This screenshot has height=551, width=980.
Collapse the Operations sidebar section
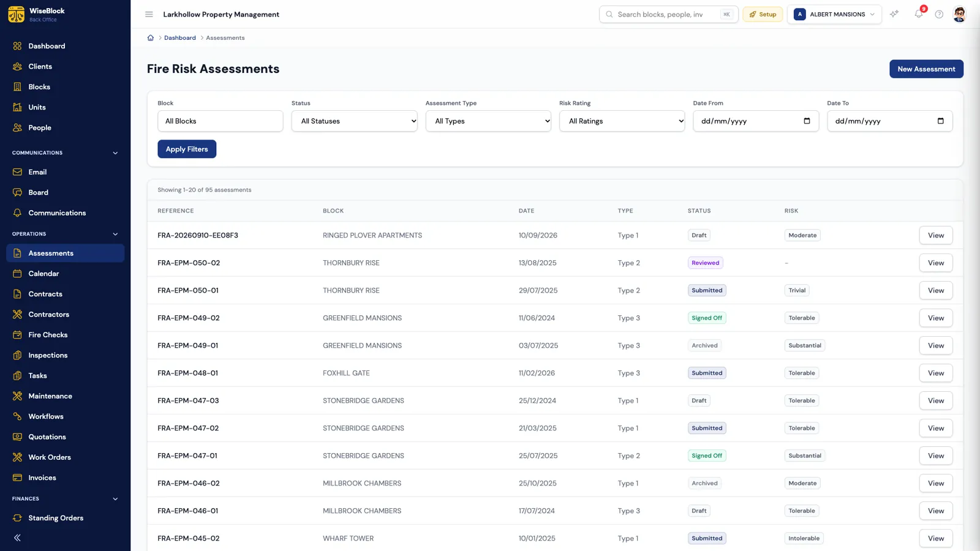115,234
